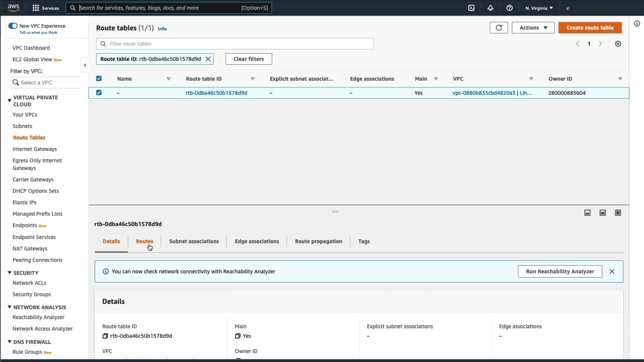The height and width of the screenshot is (362, 644).
Task: Uncheck the select-all header checkbox
Action: tap(99, 78)
